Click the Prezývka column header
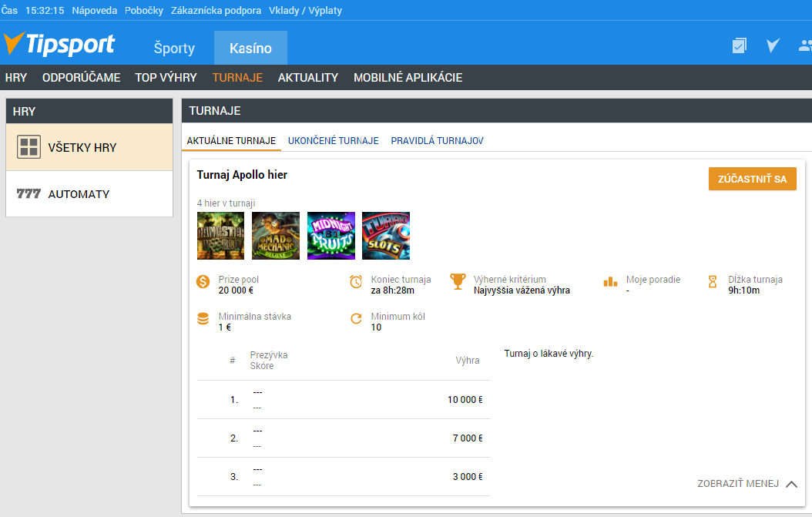The image size is (812, 517). click(269, 355)
